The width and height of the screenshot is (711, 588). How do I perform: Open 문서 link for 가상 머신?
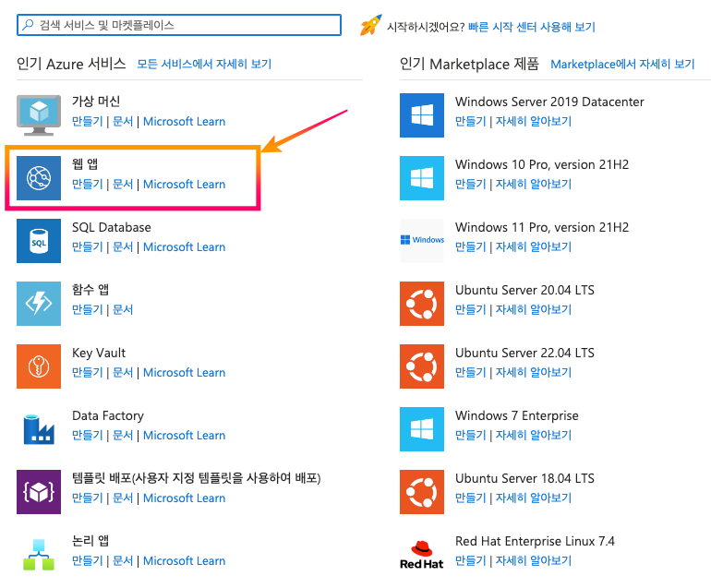coord(123,122)
